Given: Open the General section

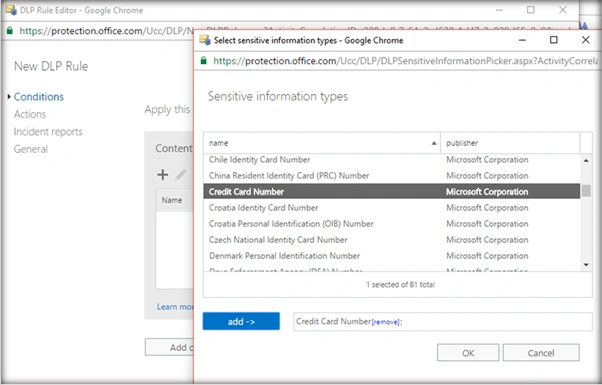Looking at the screenshot, I should [31, 149].
